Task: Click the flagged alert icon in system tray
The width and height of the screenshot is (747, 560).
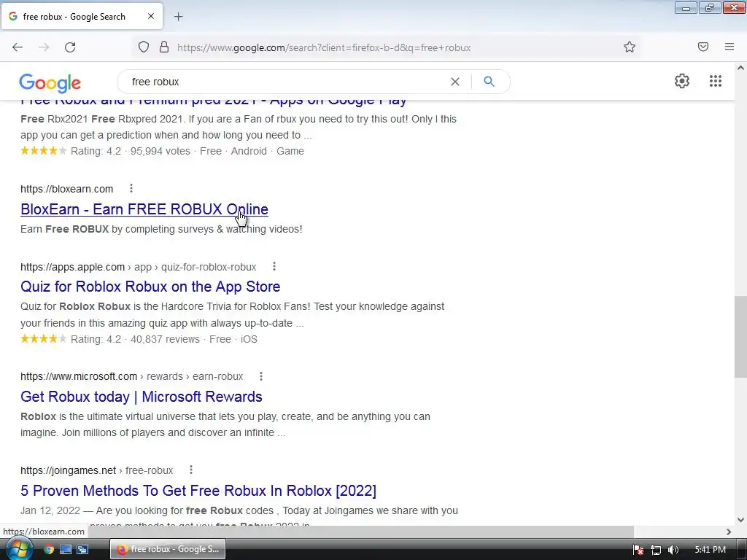Action: point(638,550)
